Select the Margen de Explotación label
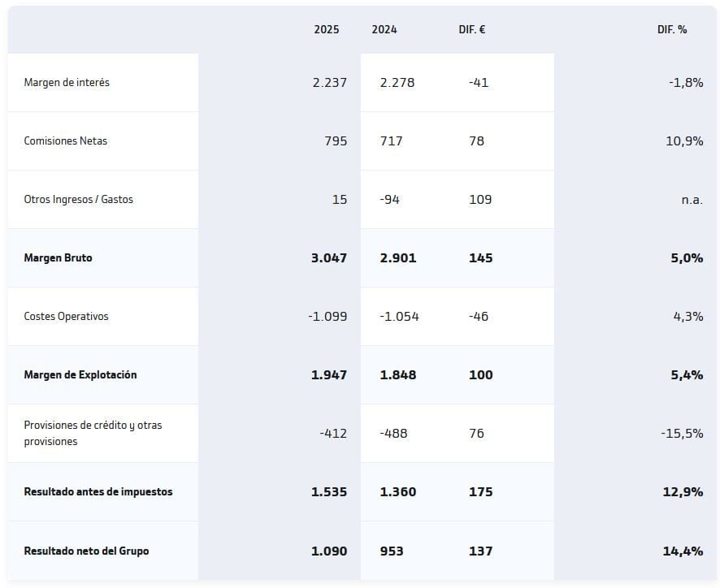720x588 pixels. [80, 374]
